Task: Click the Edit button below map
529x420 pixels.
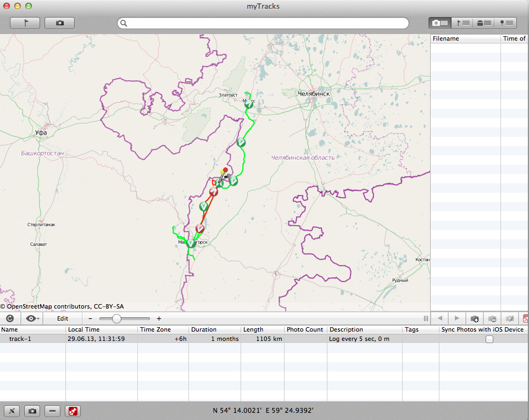Action: pyautogui.click(x=63, y=318)
